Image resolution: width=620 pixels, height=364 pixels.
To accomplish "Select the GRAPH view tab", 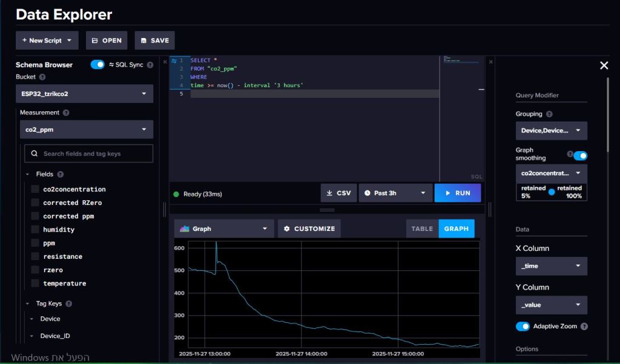I will (x=456, y=229).
